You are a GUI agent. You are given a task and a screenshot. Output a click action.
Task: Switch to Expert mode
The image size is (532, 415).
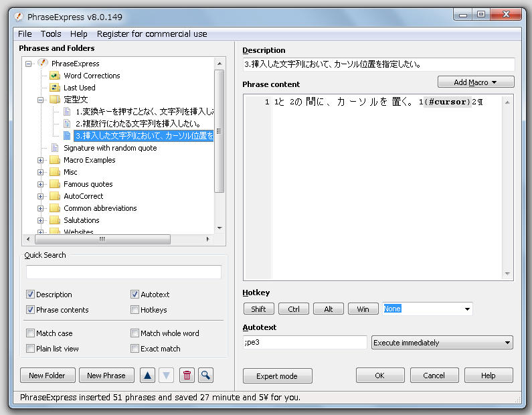277,376
